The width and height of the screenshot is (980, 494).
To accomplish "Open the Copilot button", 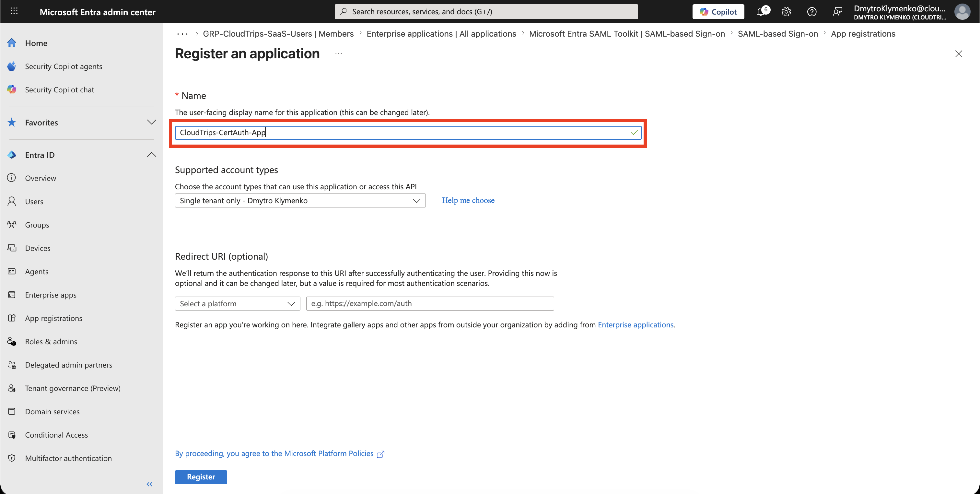I will tap(718, 12).
